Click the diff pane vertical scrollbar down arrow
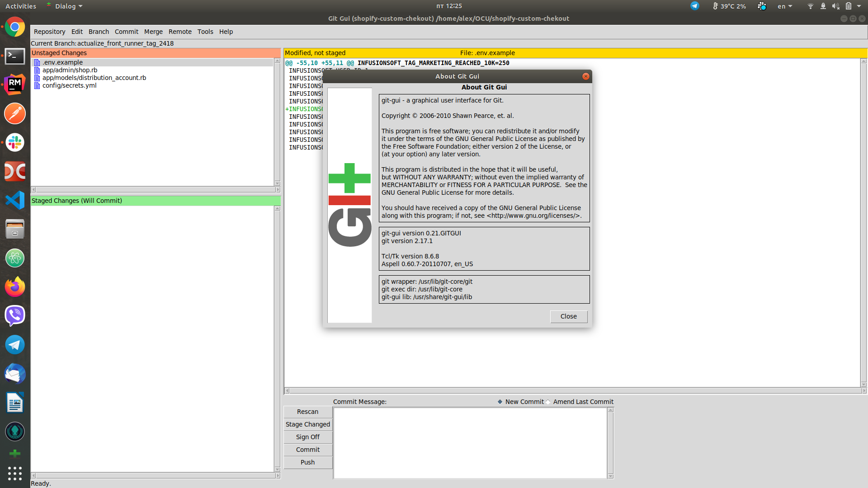The height and width of the screenshot is (488, 868). [863, 385]
